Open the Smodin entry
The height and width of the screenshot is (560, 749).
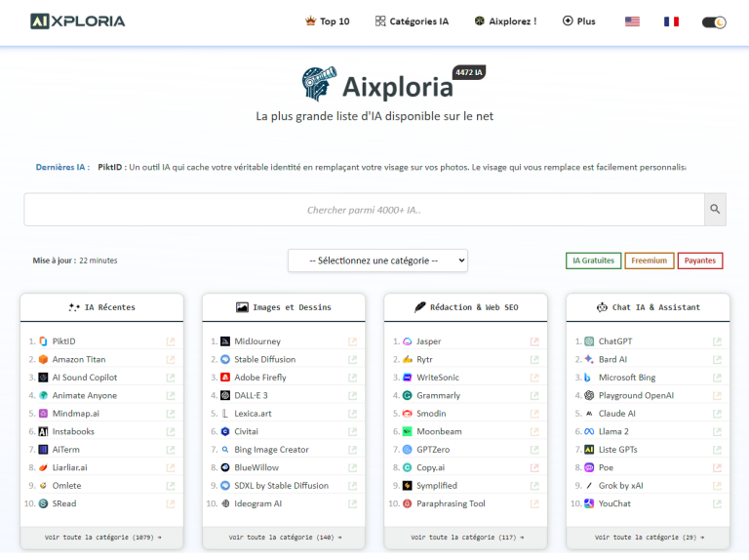point(431,414)
